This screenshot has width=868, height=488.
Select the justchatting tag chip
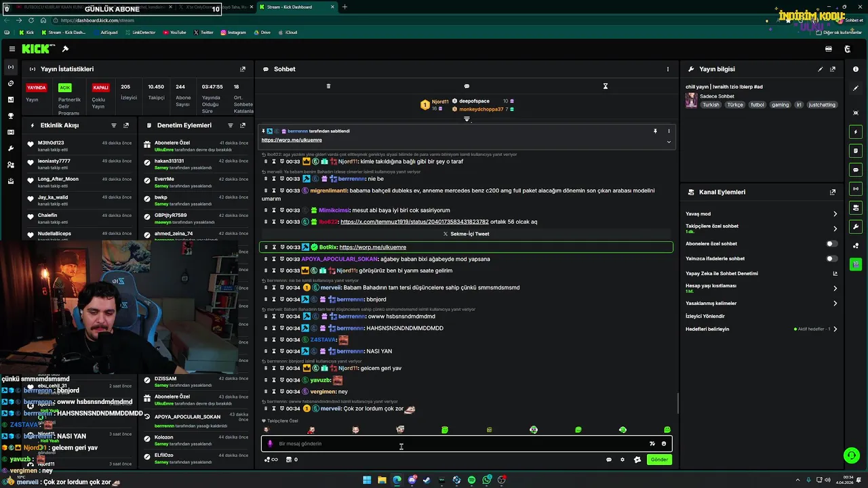click(823, 105)
